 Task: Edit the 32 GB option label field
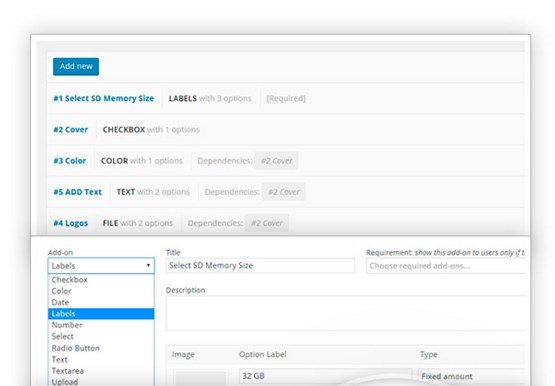[x=326, y=376]
